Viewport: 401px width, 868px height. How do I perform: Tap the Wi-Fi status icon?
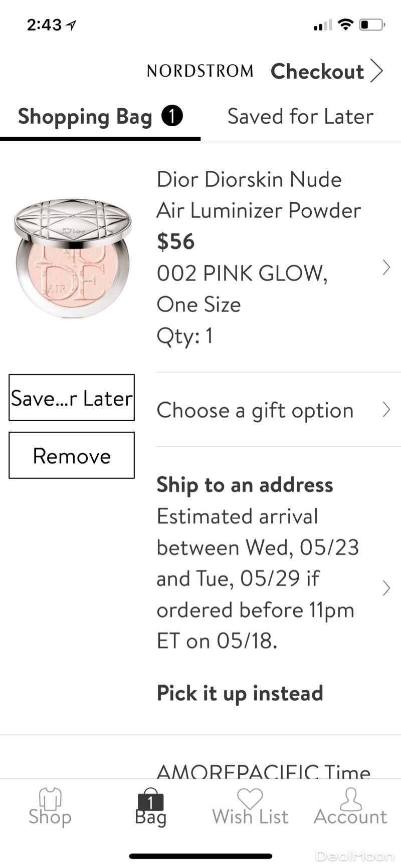(345, 24)
